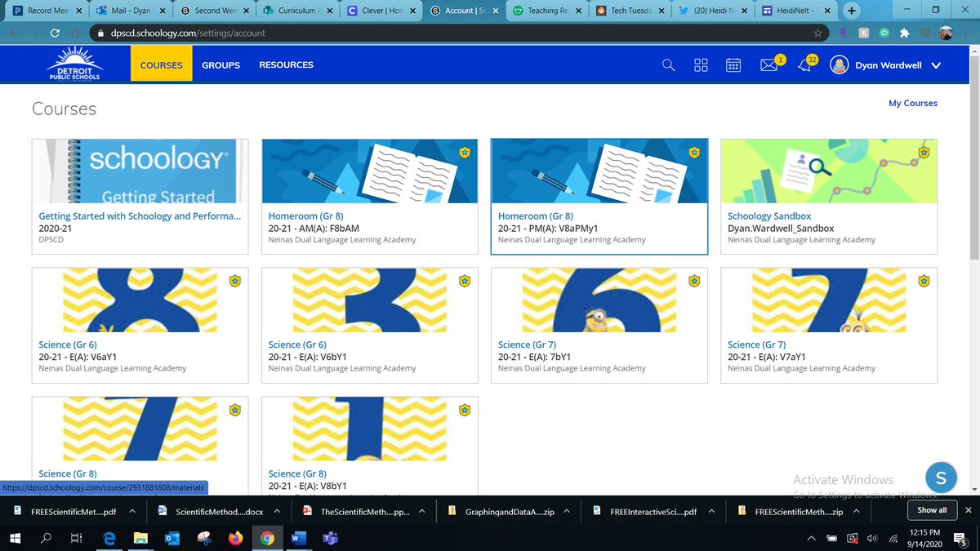Click Show all downloads button

coord(932,510)
